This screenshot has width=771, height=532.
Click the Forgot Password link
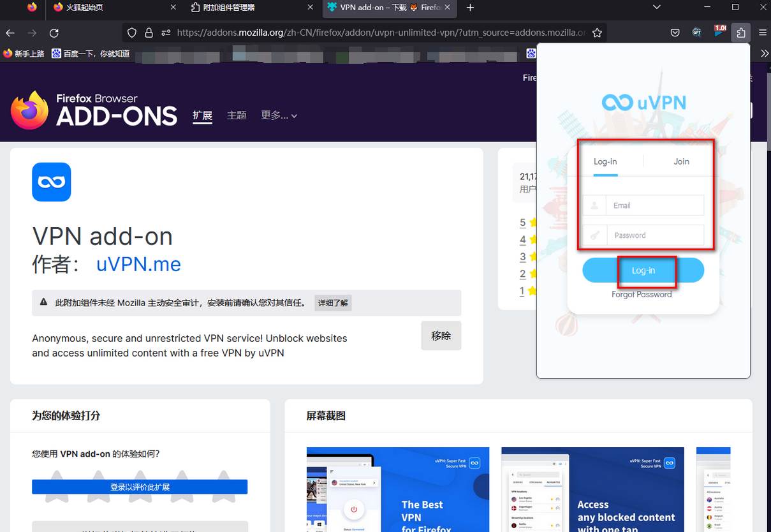642,295
